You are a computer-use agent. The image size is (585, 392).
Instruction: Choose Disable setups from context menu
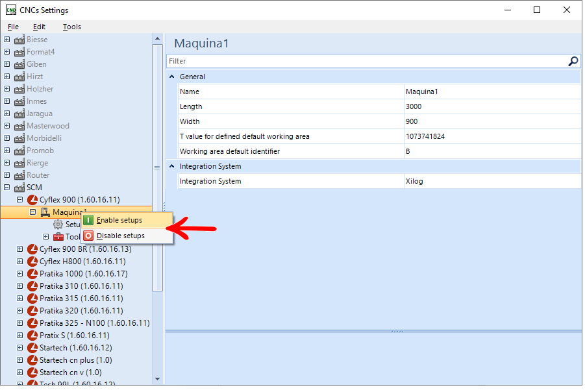[x=127, y=236]
